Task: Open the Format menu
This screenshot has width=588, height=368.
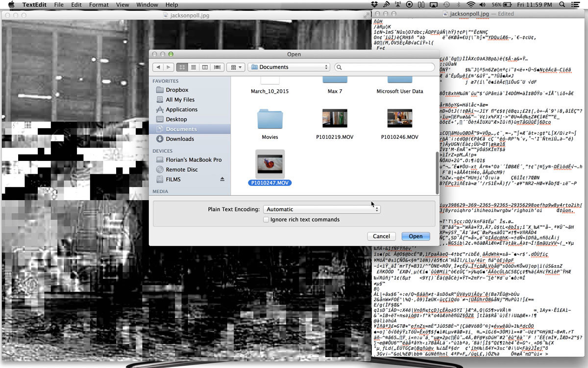Action: click(x=99, y=5)
